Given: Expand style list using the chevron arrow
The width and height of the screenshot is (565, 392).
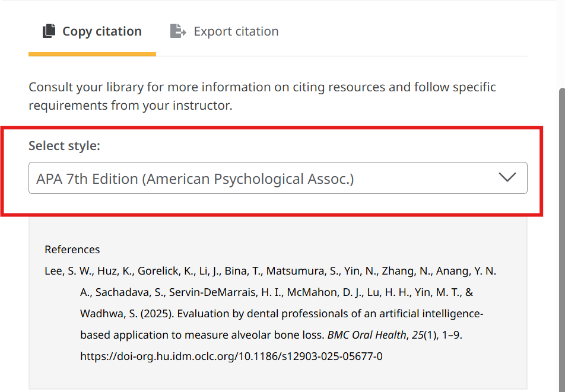Looking at the screenshot, I should click(507, 178).
